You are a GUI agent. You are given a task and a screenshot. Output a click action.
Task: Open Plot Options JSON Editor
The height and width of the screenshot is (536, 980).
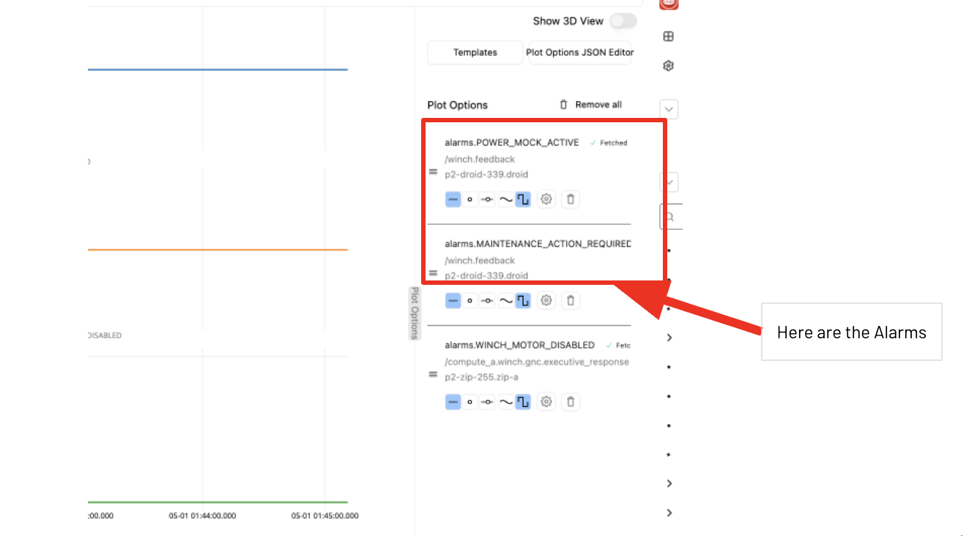[579, 53]
